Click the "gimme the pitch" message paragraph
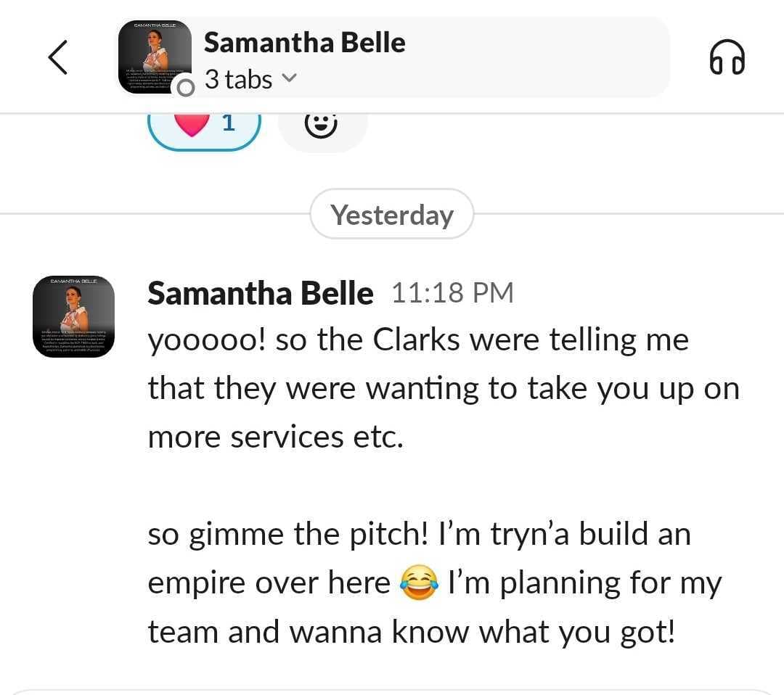Image resolution: width=784 pixels, height=695 pixels. [435, 582]
